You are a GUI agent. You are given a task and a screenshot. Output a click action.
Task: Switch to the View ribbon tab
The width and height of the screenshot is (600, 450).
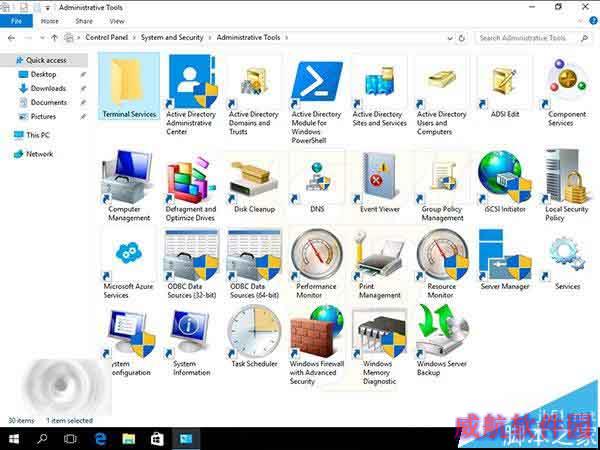pyautogui.click(x=117, y=21)
